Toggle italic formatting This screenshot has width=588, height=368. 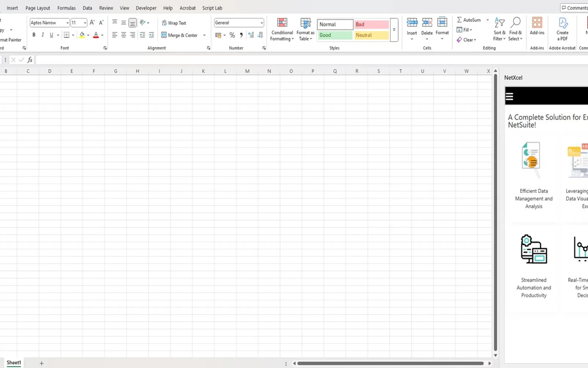pyautogui.click(x=43, y=35)
